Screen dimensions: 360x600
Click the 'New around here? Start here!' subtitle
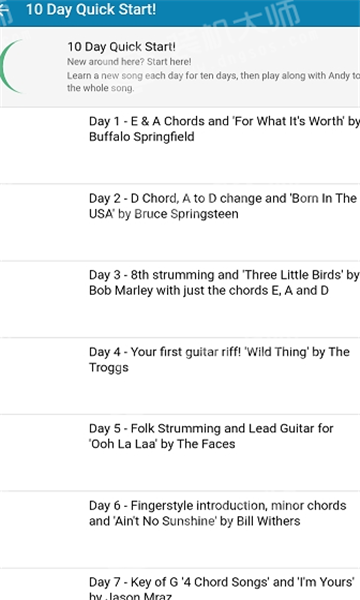click(x=129, y=62)
